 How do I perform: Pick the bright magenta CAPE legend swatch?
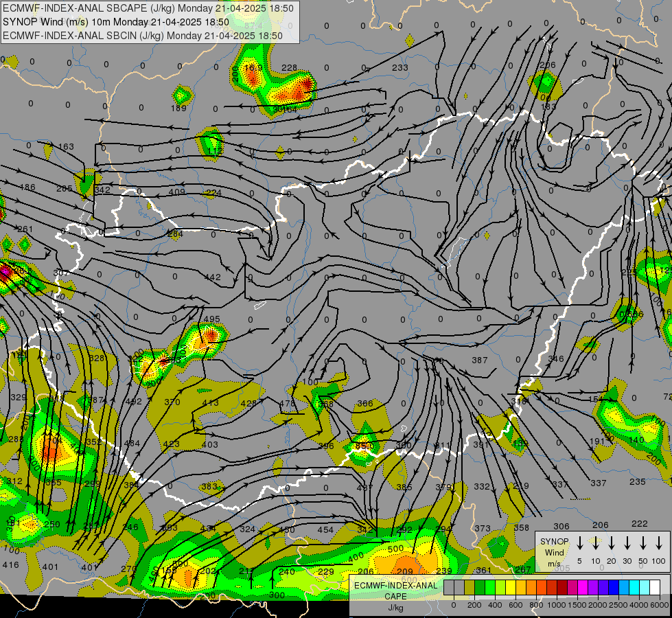(583, 588)
